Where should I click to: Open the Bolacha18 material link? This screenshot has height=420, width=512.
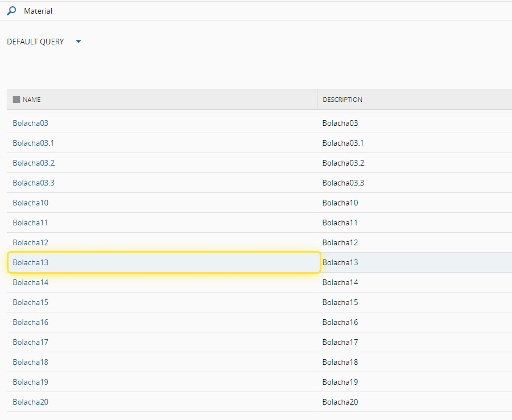tap(30, 362)
